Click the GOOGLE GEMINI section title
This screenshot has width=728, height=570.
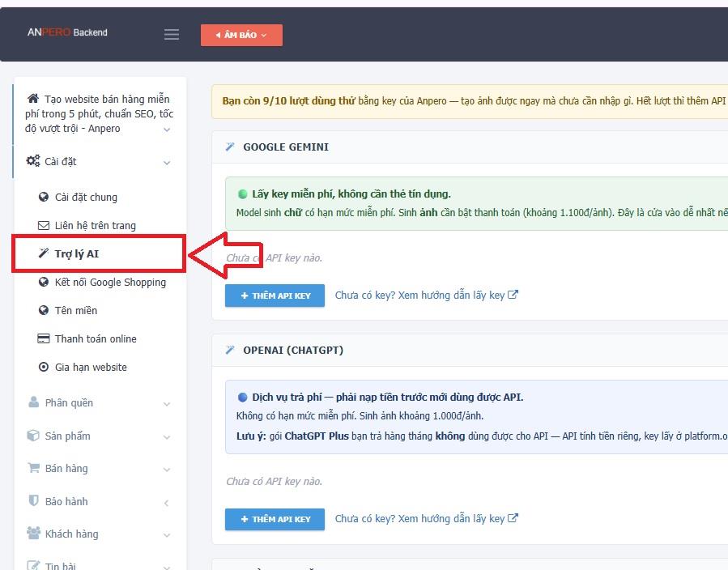pos(286,147)
